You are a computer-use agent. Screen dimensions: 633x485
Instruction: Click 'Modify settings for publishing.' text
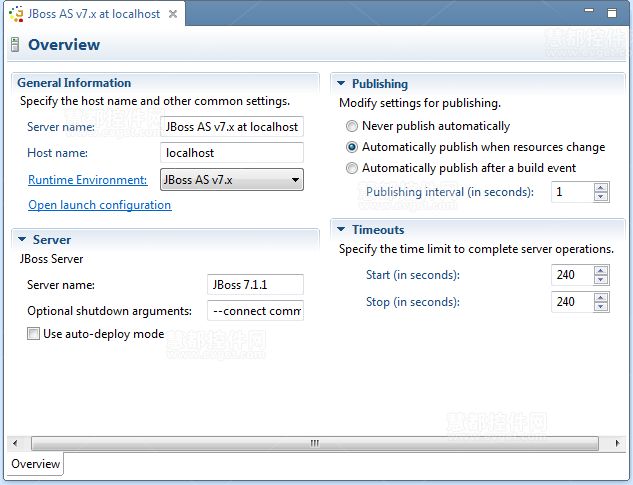coord(420,103)
